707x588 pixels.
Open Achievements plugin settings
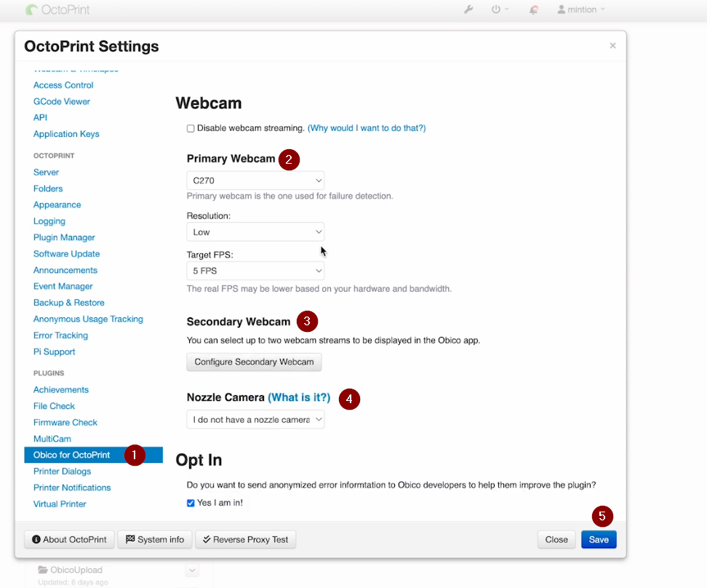(x=61, y=390)
